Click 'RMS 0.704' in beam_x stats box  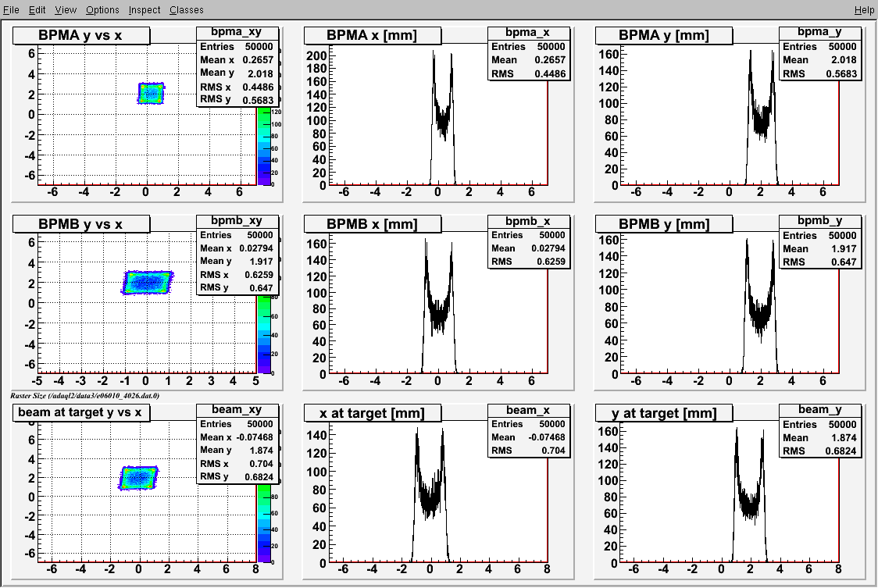(529, 451)
